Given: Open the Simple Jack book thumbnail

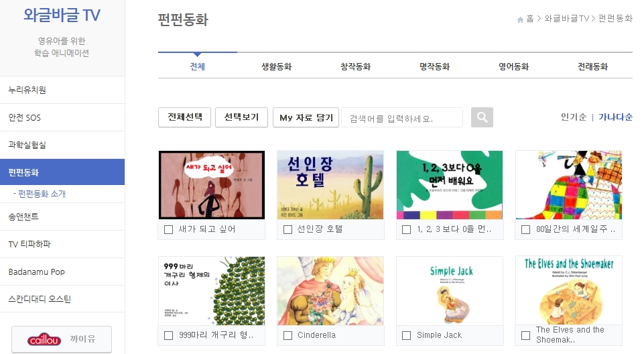Looking at the screenshot, I should click(x=450, y=291).
